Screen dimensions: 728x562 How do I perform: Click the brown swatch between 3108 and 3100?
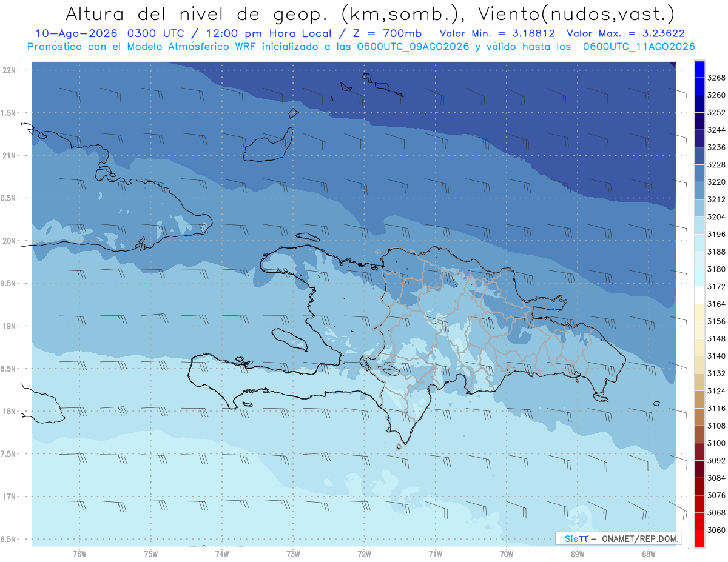pyautogui.click(x=699, y=434)
